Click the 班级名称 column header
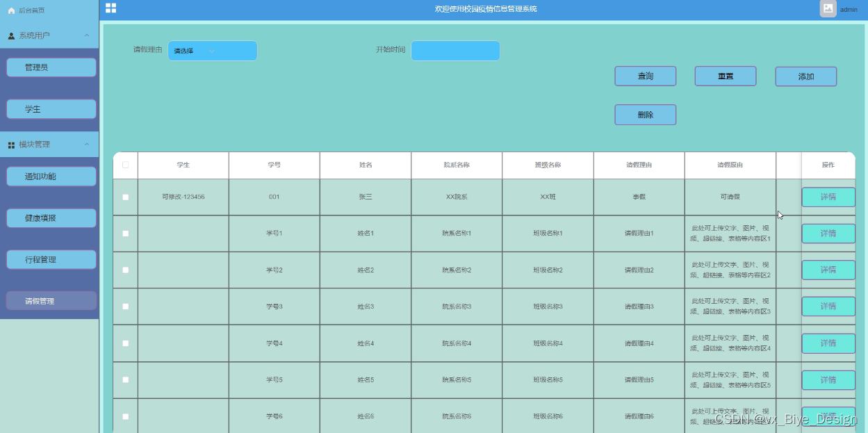The image size is (868, 433). [x=548, y=165]
